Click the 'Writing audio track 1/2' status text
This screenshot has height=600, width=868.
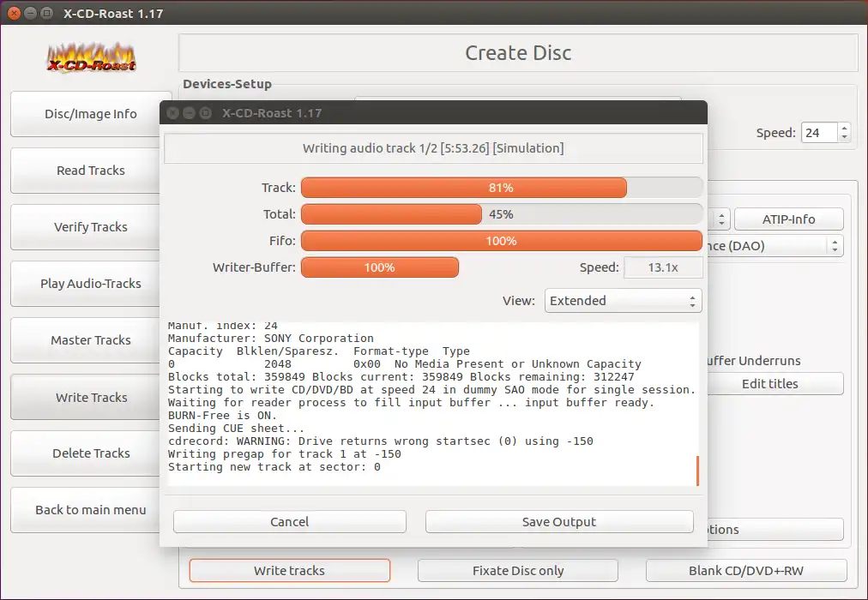tap(433, 148)
